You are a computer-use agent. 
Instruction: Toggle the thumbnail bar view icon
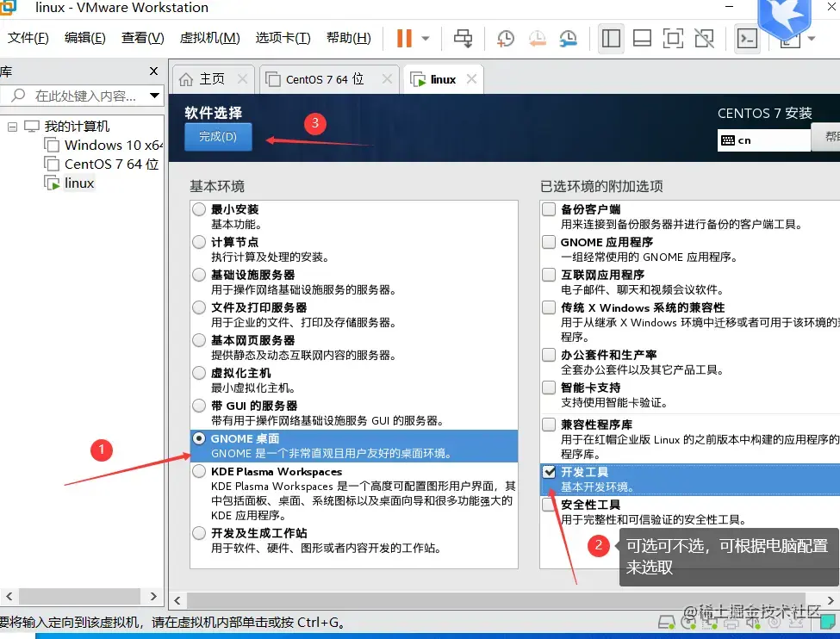pos(642,38)
